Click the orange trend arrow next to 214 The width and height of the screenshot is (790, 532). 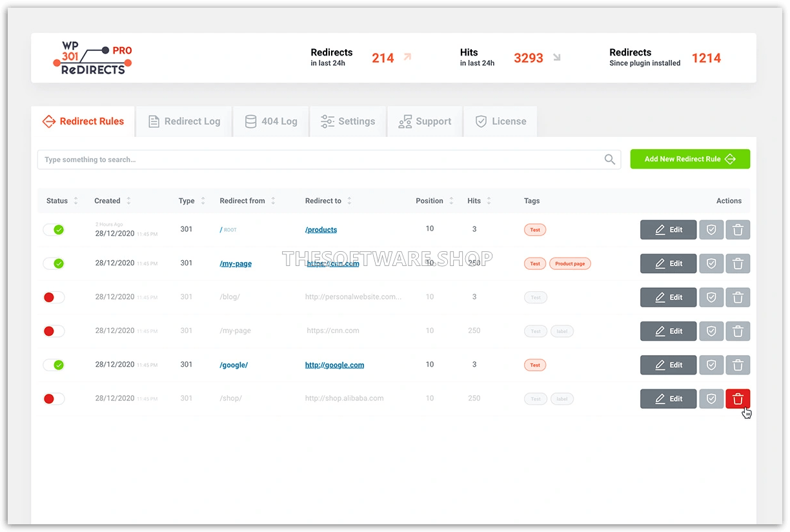pyautogui.click(x=407, y=57)
